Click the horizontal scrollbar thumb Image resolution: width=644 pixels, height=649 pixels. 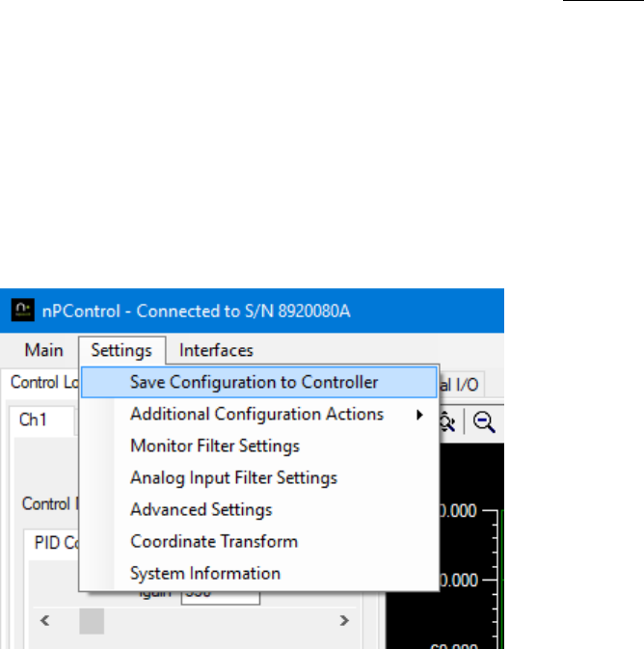tap(92, 621)
